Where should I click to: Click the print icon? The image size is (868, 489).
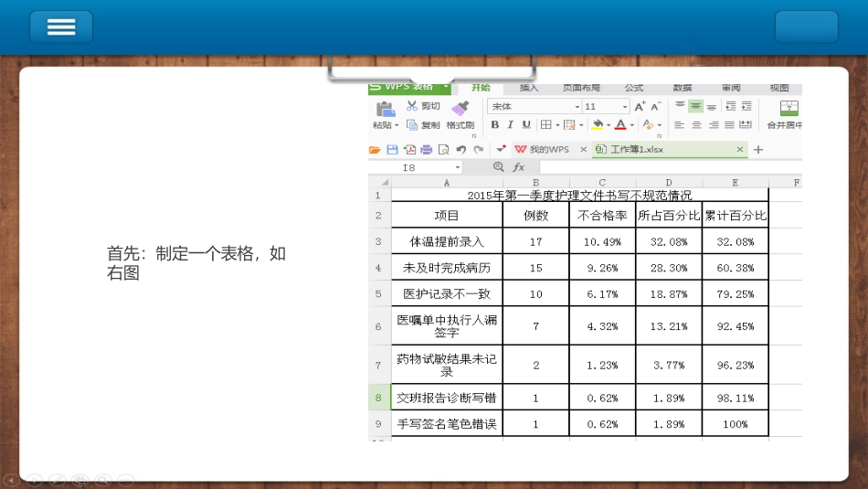coord(427,150)
